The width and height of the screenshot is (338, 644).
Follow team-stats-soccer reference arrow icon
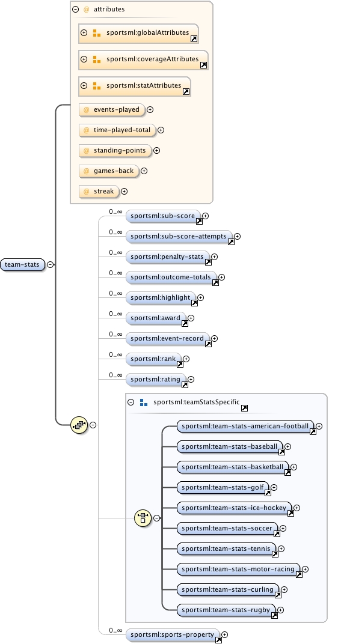(x=277, y=534)
